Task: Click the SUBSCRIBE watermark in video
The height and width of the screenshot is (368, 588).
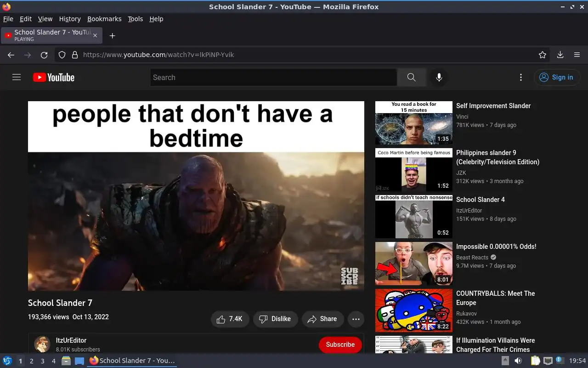Action: 349,276
